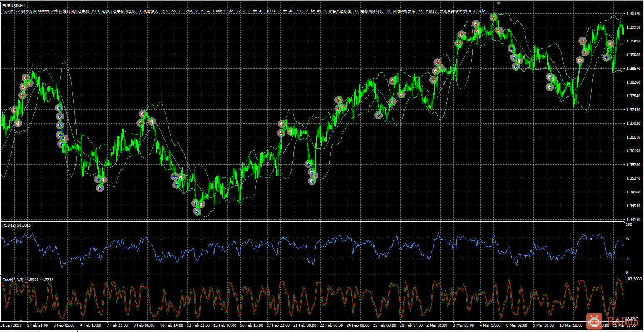Viewport: 644px width, 332px height.
Task: Click the 24 Feb 00:00 time label
Action: click(358, 325)
